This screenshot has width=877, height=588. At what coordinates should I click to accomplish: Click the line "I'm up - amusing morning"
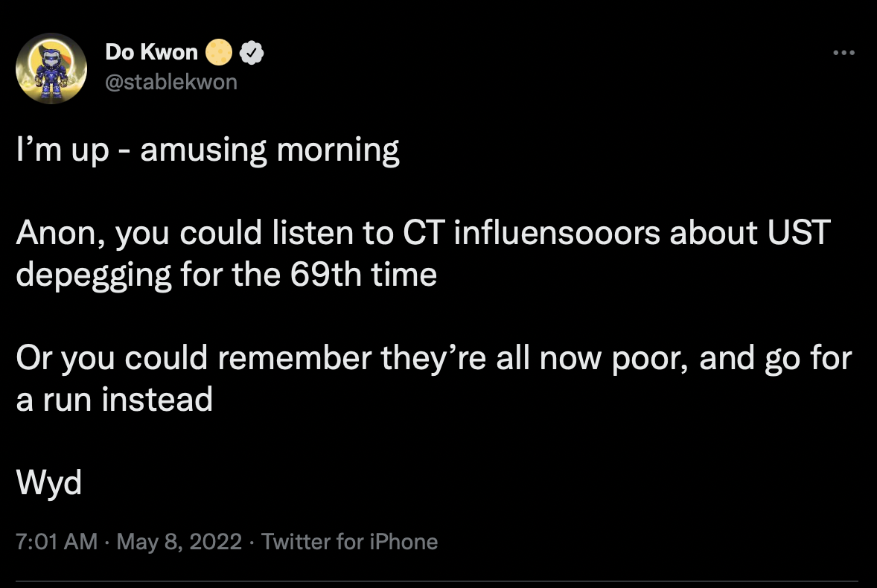click(x=208, y=151)
